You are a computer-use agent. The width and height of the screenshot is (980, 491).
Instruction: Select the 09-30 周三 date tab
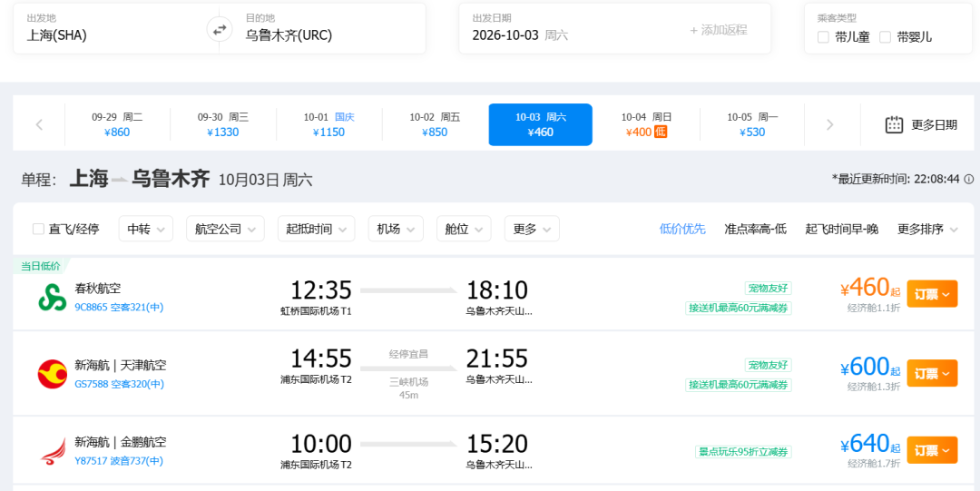click(x=223, y=124)
